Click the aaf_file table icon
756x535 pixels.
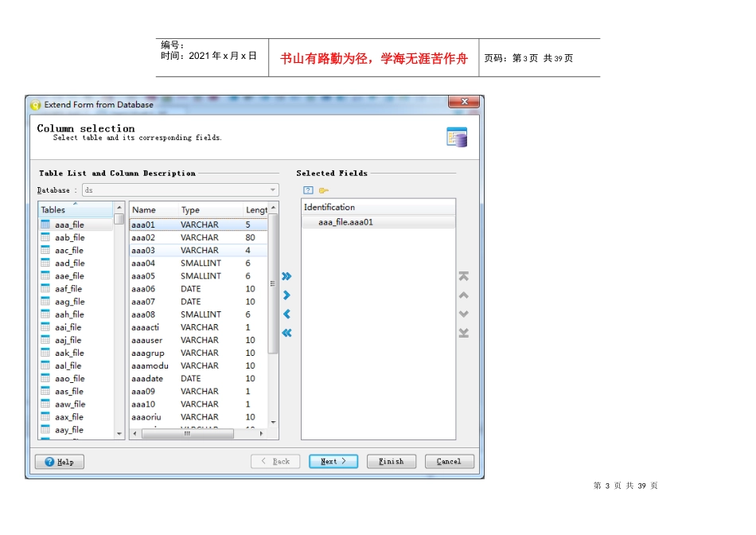coord(45,288)
